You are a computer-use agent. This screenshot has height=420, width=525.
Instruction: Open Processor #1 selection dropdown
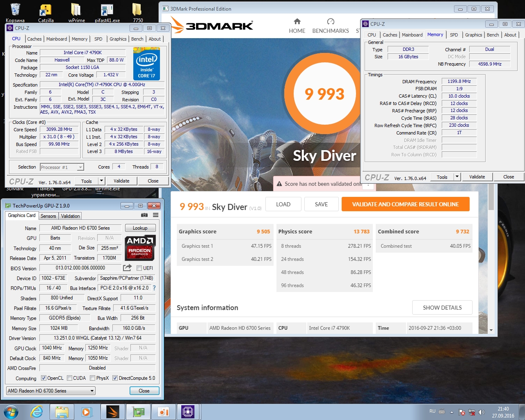point(62,167)
